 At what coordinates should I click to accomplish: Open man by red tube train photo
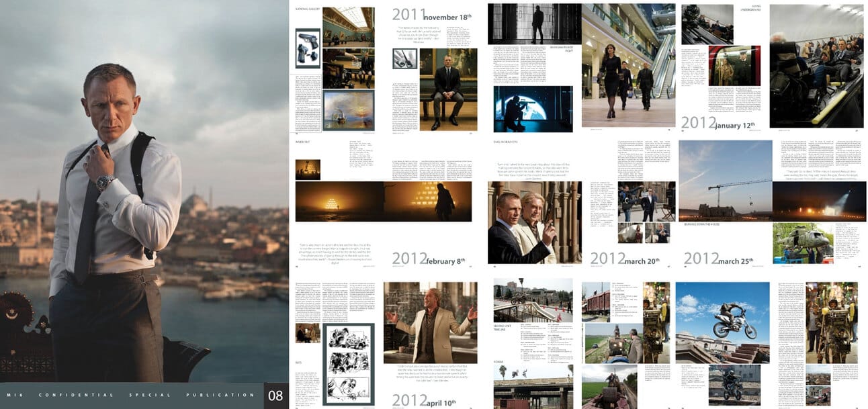tap(734, 66)
